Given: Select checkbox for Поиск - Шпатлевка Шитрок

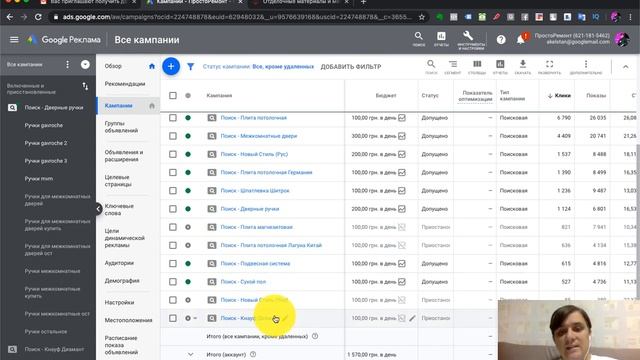Looking at the screenshot, I should tap(173, 191).
